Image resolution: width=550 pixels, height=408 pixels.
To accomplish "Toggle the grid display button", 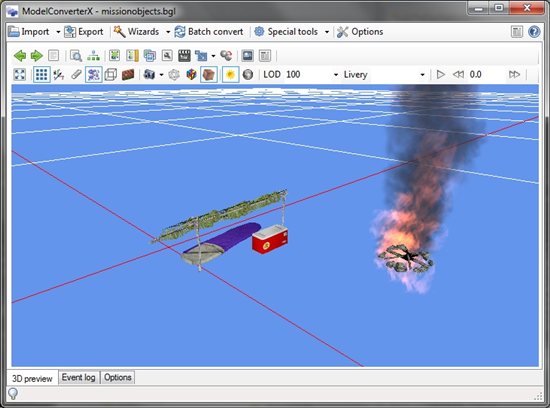I will click(41, 74).
